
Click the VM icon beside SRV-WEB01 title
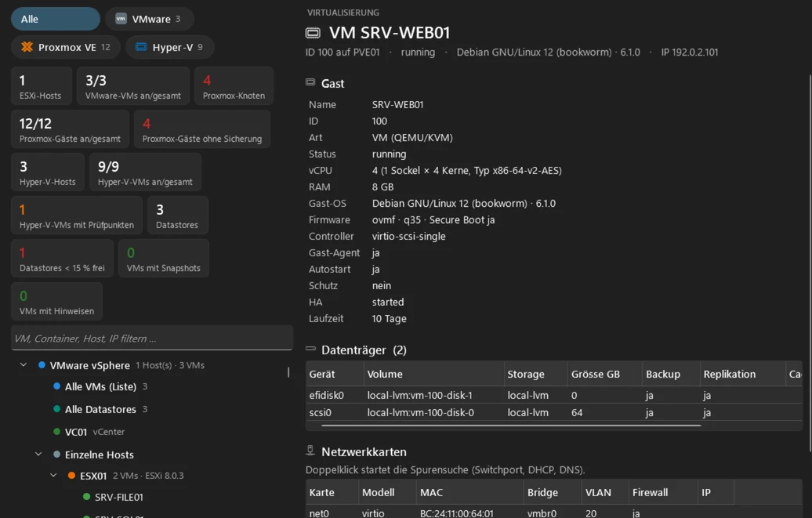pyautogui.click(x=313, y=33)
